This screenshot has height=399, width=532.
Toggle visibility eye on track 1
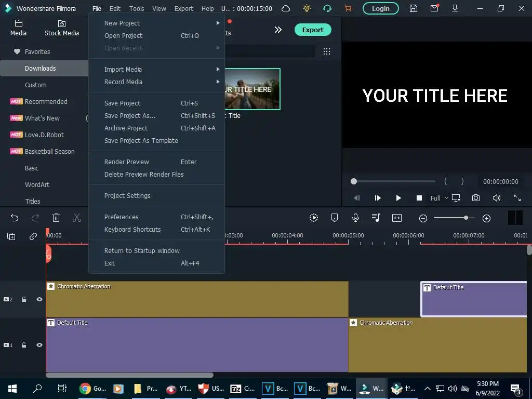tap(39, 345)
